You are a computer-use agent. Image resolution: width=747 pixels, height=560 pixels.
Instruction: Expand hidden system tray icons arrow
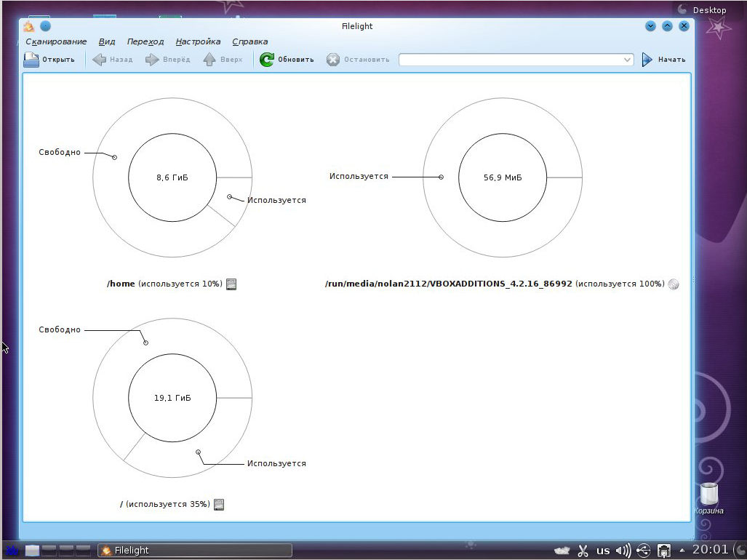coord(682,550)
